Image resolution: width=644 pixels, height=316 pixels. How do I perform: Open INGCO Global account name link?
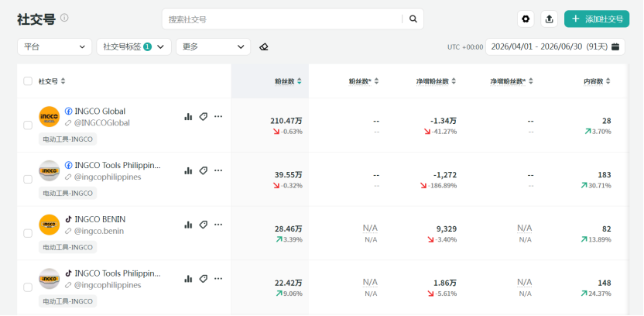coord(100,112)
